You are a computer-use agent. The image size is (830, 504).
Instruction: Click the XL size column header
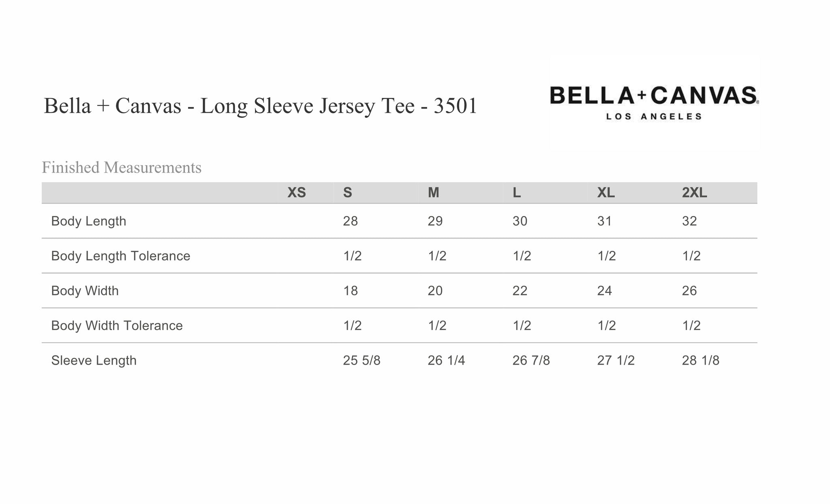[x=606, y=193]
